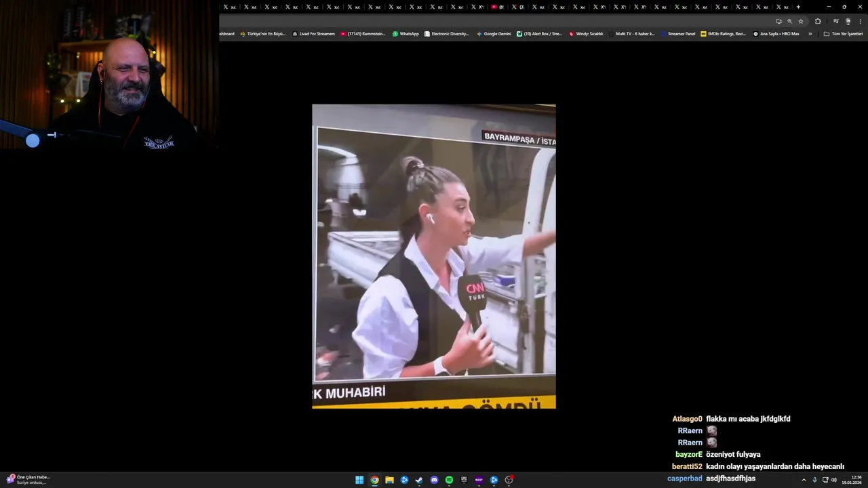Open Epic Games Launcher from the taskbar
Image resolution: width=868 pixels, height=488 pixels.
(464, 480)
